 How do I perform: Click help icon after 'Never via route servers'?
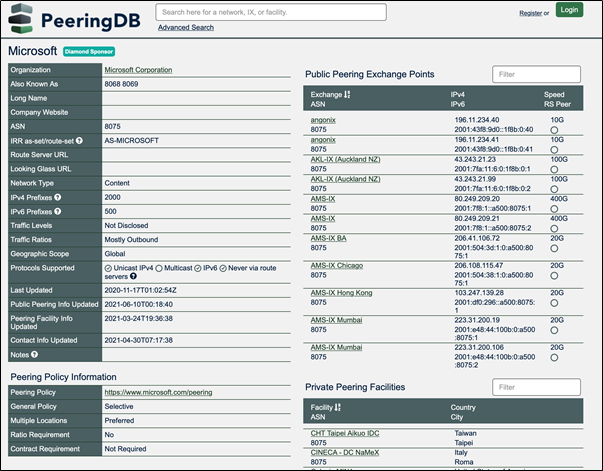click(133, 276)
